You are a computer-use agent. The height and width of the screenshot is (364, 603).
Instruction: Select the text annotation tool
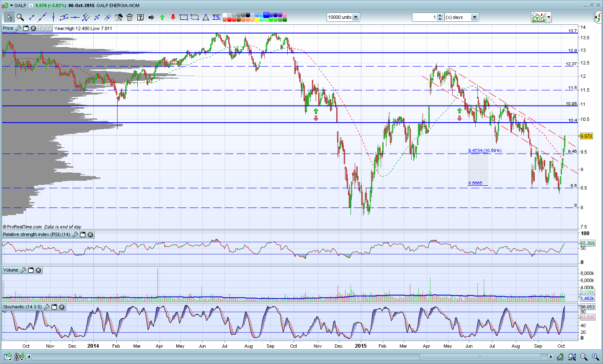[x=140, y=17]
